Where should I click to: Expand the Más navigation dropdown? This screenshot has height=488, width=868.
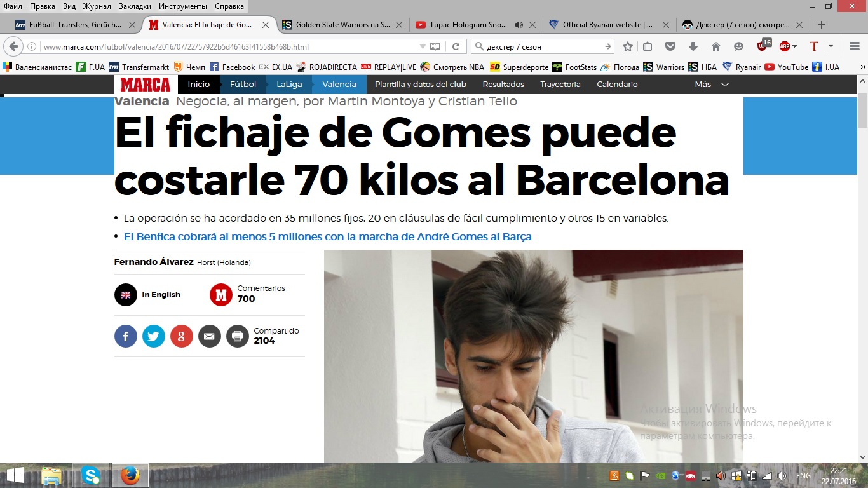[712, 84]
